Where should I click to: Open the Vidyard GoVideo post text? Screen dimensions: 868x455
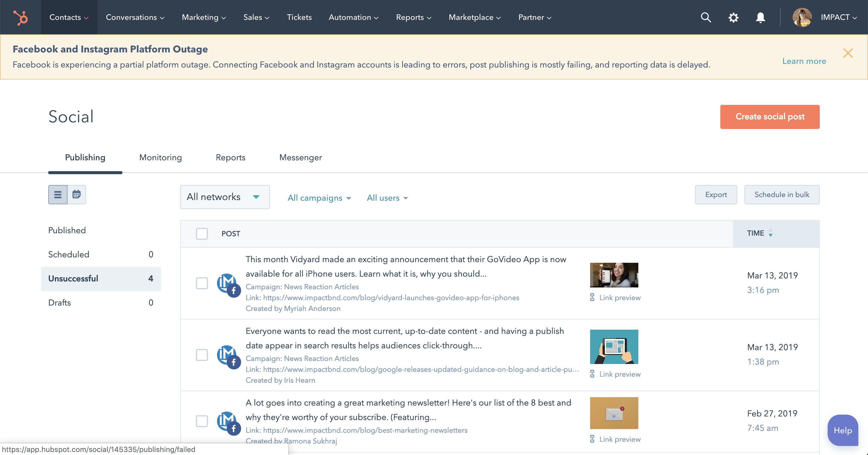(x=406, y=266)
